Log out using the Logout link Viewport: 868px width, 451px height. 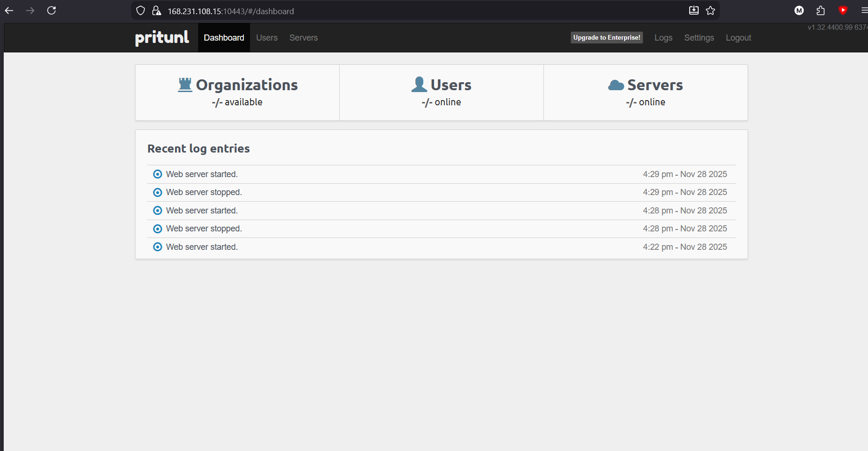coord(738,38)
